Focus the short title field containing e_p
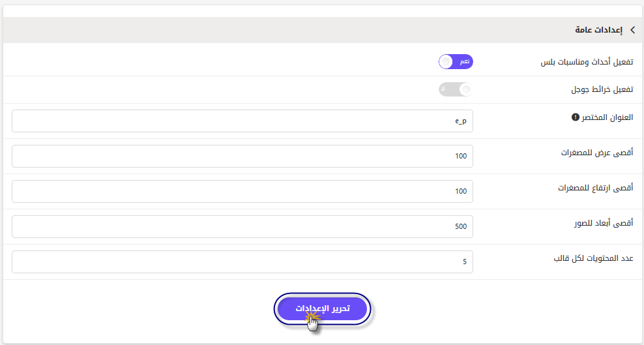Screen dimensions: 644x345 point(242,121)
